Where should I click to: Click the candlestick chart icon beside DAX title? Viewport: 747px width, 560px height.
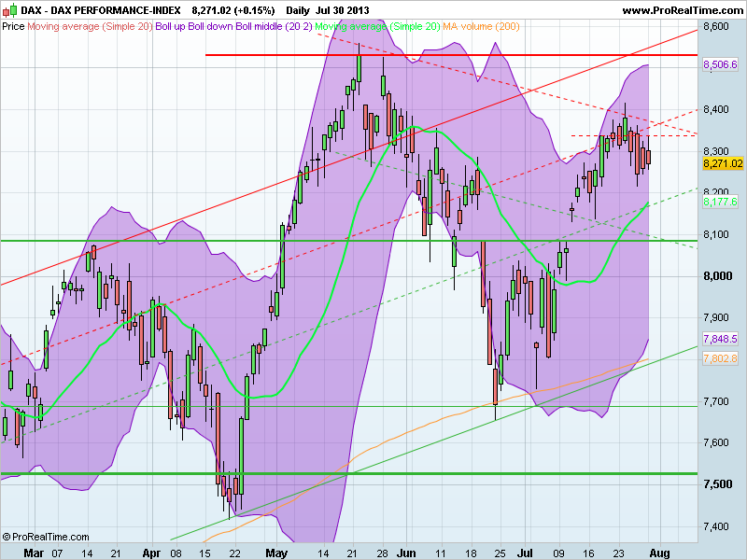click(9, 10)
